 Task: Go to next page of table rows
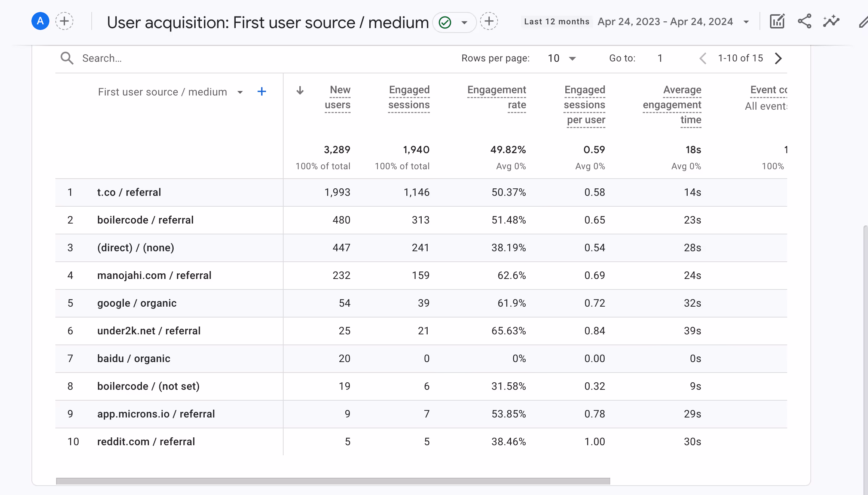pos(779,58)
